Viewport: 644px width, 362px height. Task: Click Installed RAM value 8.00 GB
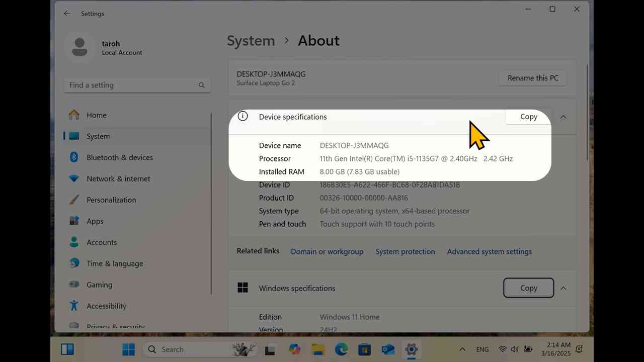pos(360,171)
